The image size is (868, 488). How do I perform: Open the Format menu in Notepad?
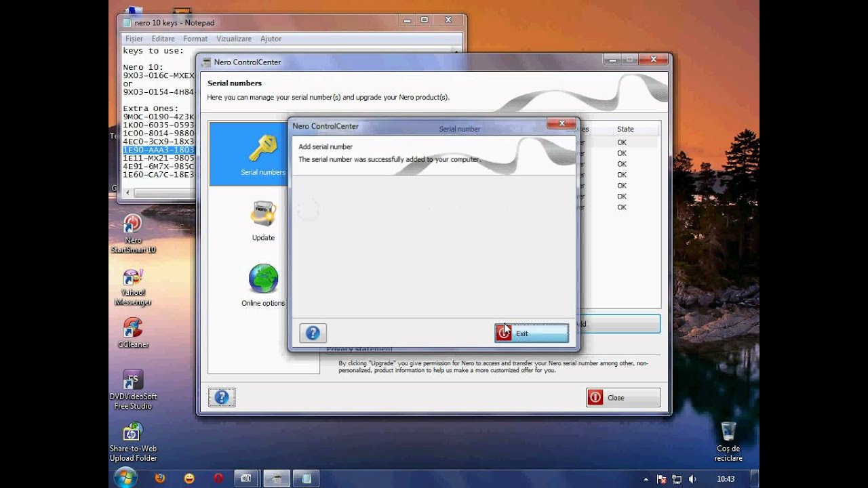[x=195, y=39]
